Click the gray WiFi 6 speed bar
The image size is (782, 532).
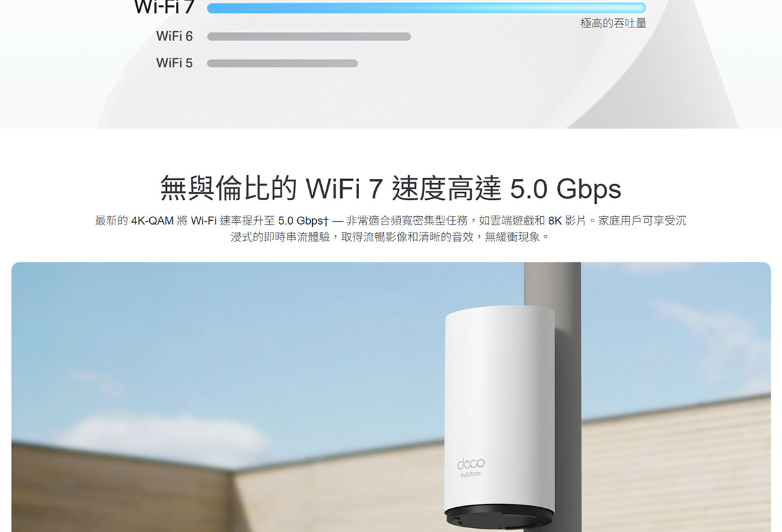309,36
